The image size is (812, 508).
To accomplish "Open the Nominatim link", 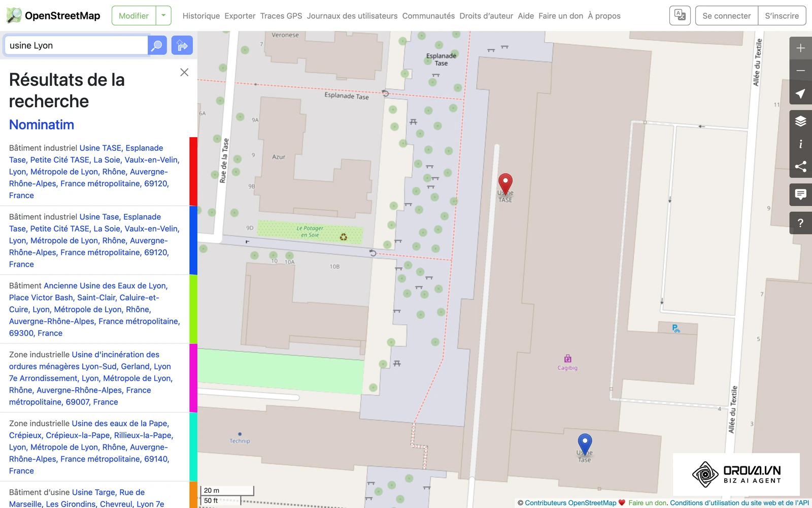I will 42,124.
